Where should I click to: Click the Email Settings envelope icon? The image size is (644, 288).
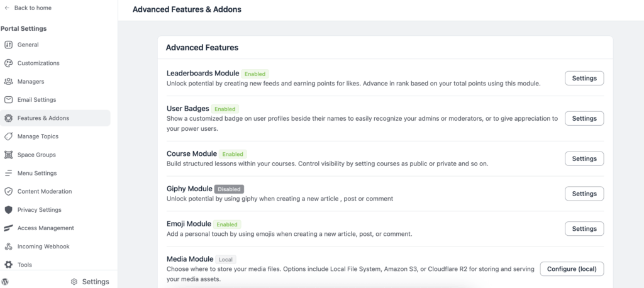click(8, 100)
